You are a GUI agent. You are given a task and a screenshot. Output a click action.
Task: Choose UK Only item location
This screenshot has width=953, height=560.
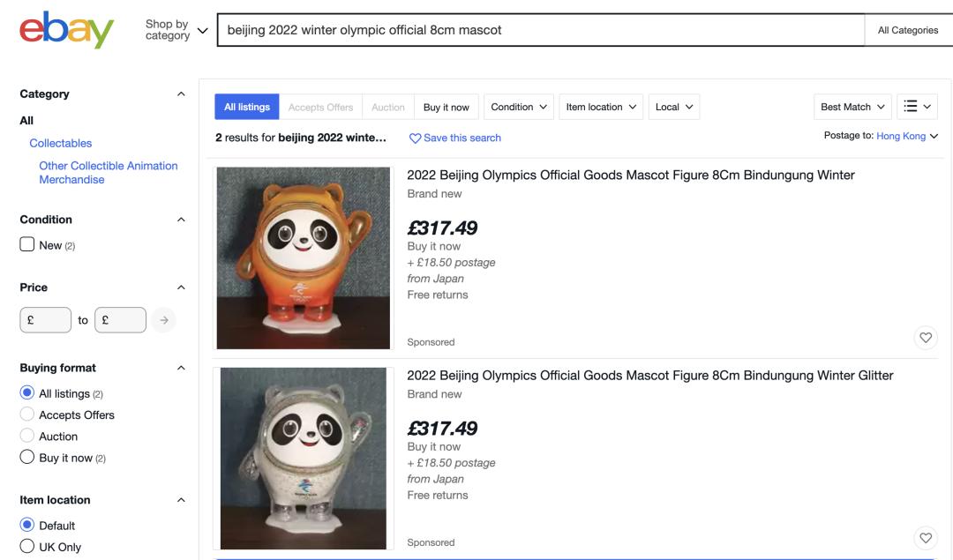click(x=27, y=547)
